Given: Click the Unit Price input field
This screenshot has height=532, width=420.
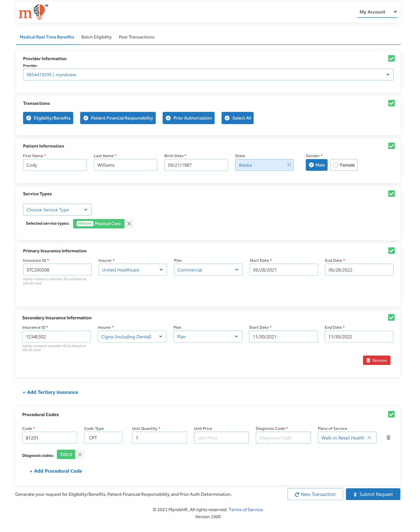Looking at the screenshot, I should pyautogui.click(x=221, y=438).
